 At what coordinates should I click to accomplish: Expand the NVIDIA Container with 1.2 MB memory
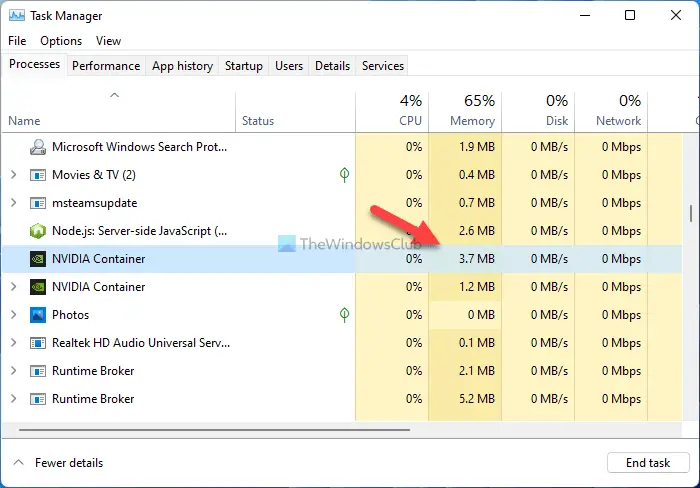tap(14, 287)
